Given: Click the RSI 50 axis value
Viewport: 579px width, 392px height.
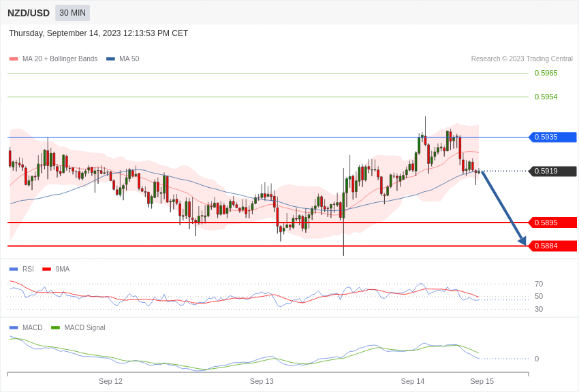Looking at the screenshot, I should pyautogui.click(x=539, y=296).
